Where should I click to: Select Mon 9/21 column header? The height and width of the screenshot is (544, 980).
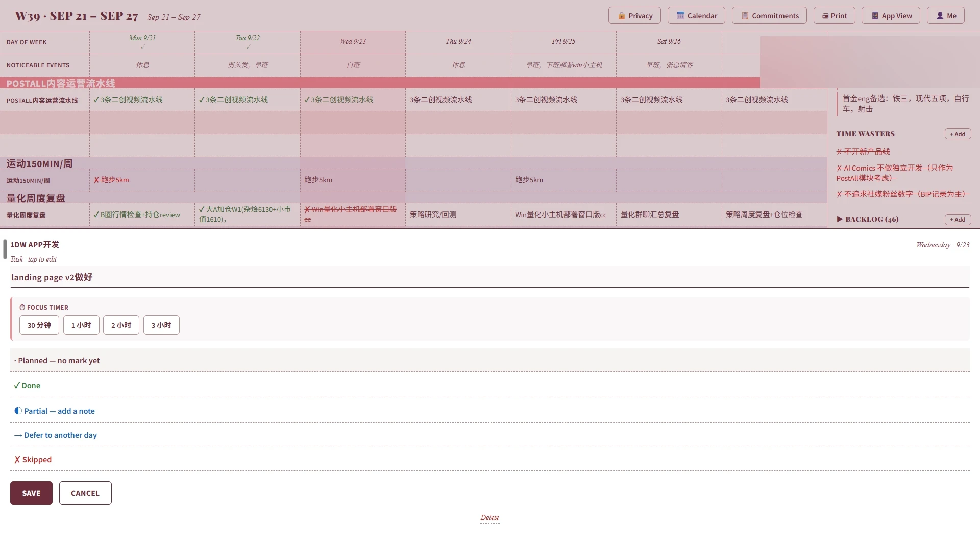coord(142,41)
